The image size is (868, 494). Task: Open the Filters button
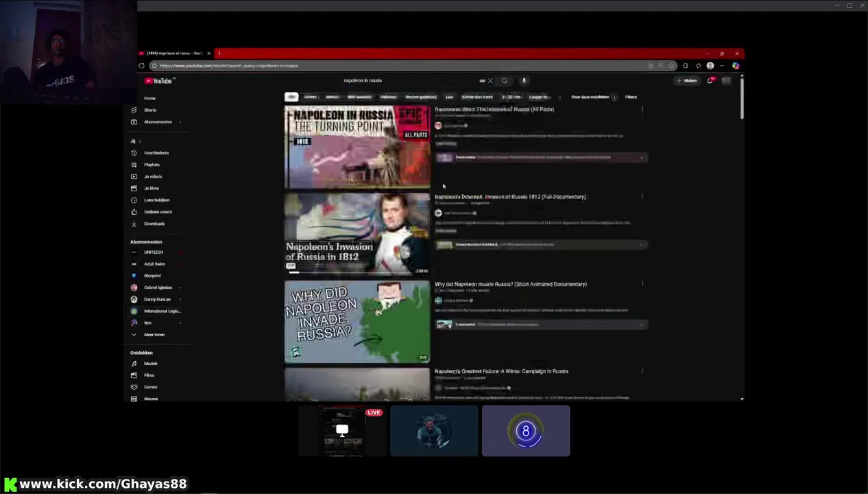tap(631, 97)
